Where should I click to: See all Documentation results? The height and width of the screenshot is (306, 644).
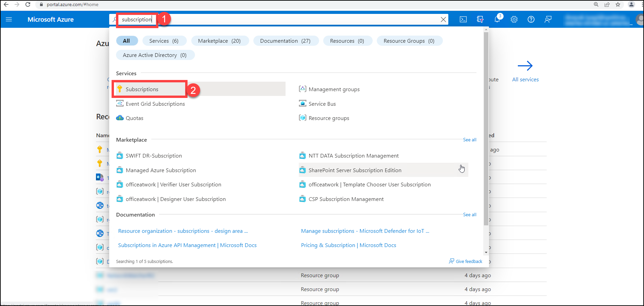click(470, 215)
